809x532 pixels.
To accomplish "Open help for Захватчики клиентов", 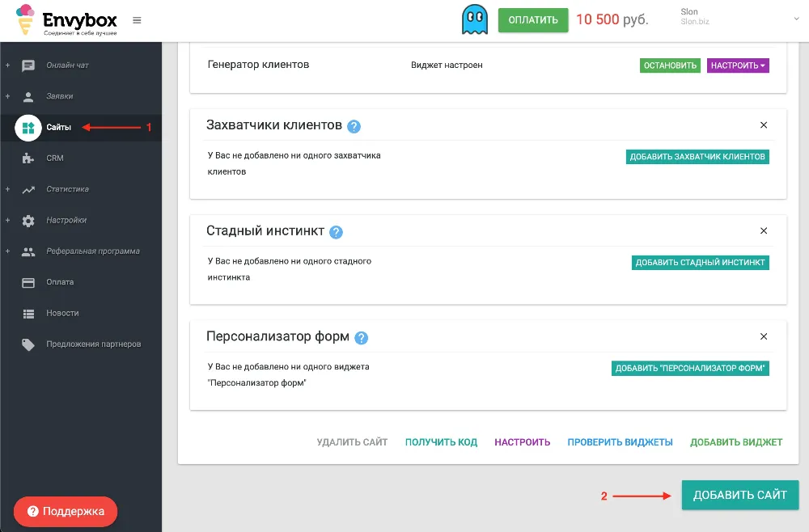I will click(354, 126).
